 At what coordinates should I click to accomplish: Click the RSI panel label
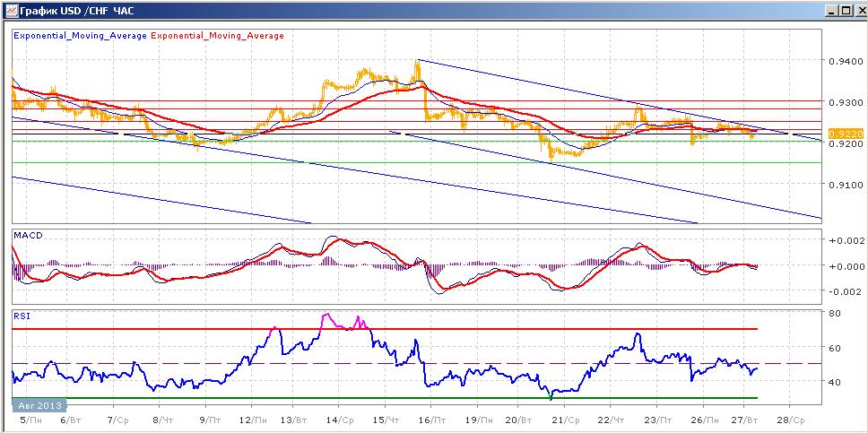click(21, 317)
